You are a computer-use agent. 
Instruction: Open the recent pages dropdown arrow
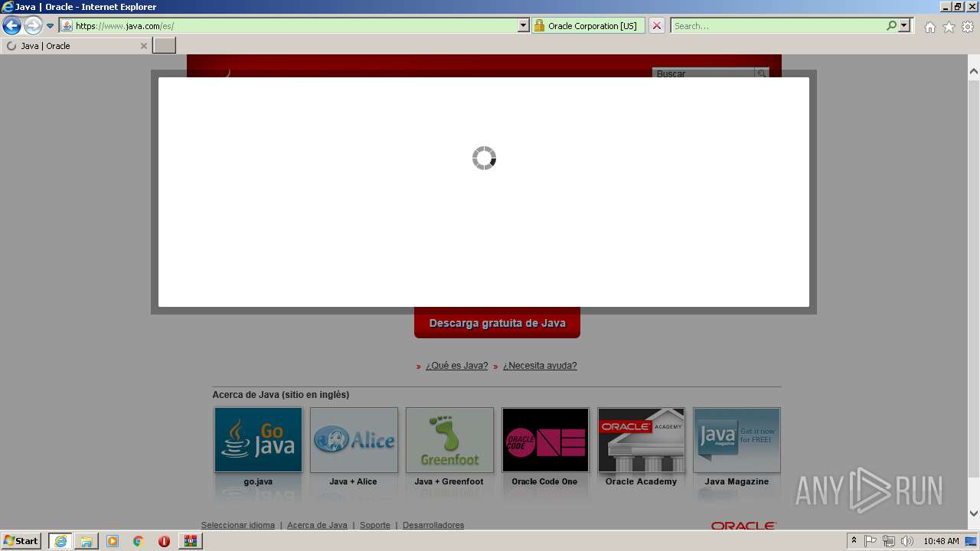pyautogui.click(x=51, y=26)
